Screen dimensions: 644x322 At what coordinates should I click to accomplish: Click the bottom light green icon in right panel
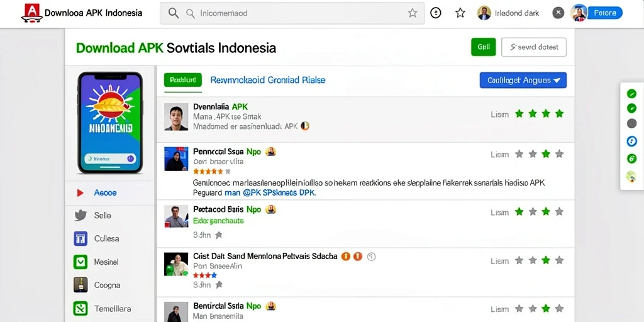coord(631,177)
